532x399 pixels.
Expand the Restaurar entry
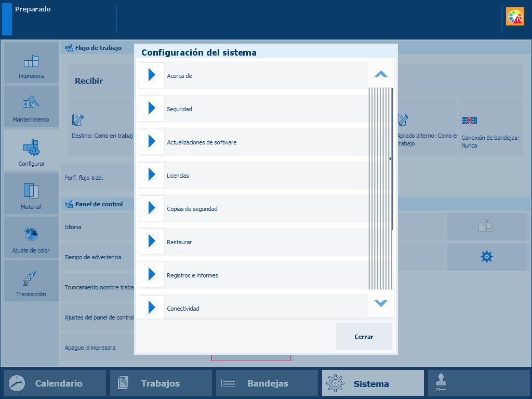(x=152, y=241)
